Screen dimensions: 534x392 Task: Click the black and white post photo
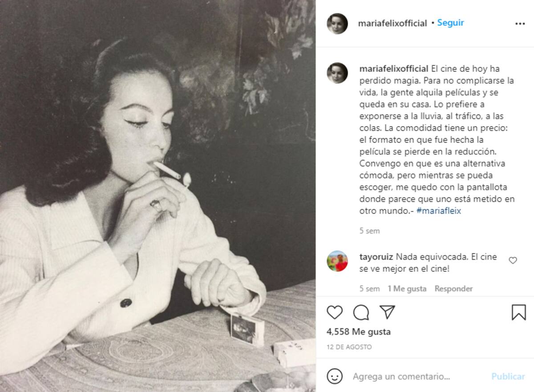(158, 196)
